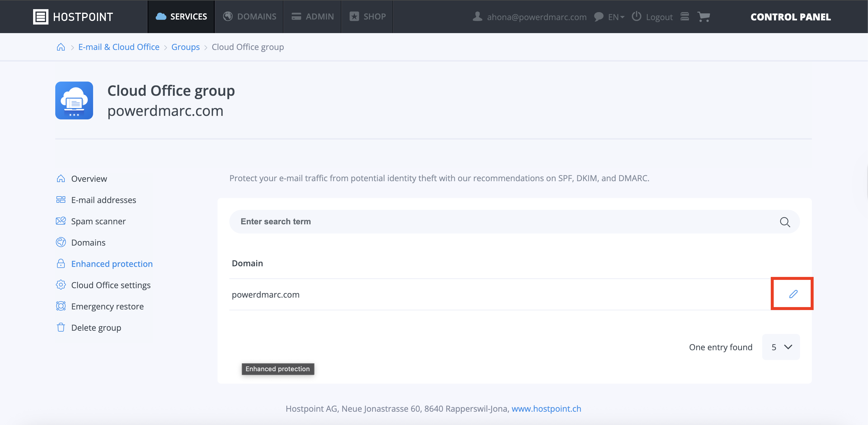Open the ADMIN tab
The height and width of the screenshot is (425, 868).
click(x=312, y=17)
